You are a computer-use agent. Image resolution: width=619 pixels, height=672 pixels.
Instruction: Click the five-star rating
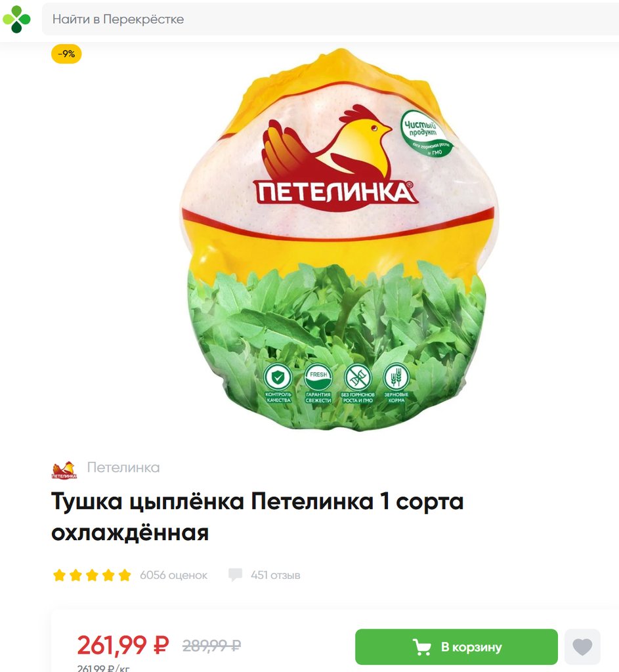click(x=92, y=575)
